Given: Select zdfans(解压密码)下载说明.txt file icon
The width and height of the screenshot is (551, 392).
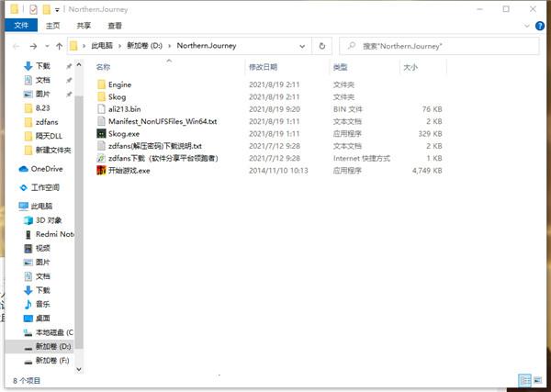Looking at the screenshot, I should pos(102,146).
